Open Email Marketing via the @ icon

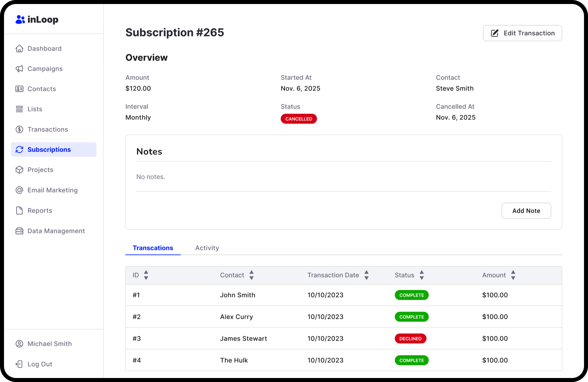(19, 190)
